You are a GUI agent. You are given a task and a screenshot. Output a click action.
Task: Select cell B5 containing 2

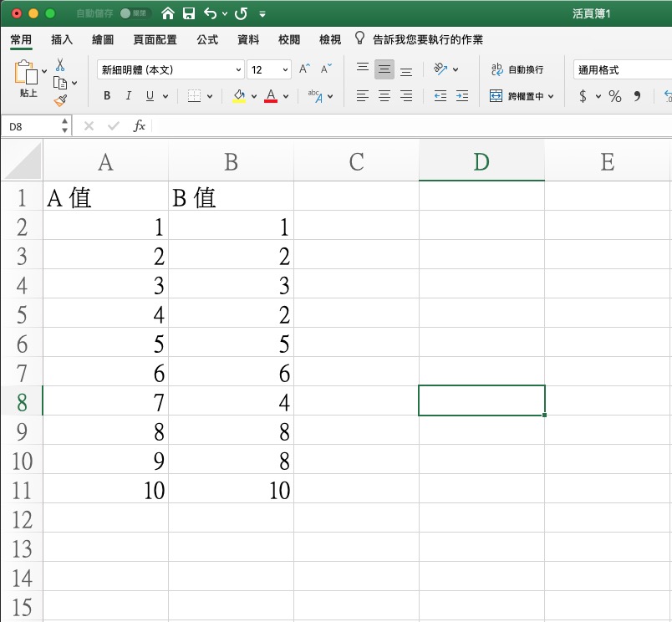pos(231,314)
